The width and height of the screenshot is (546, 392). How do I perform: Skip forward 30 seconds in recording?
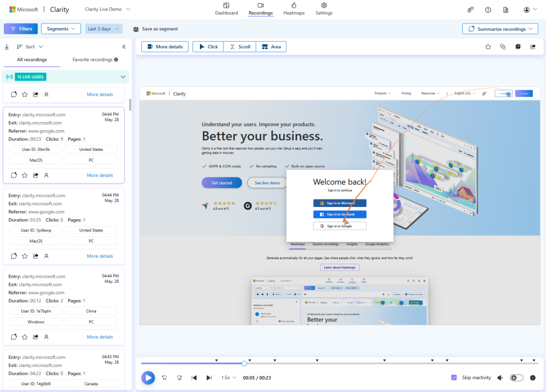(180, 378)
